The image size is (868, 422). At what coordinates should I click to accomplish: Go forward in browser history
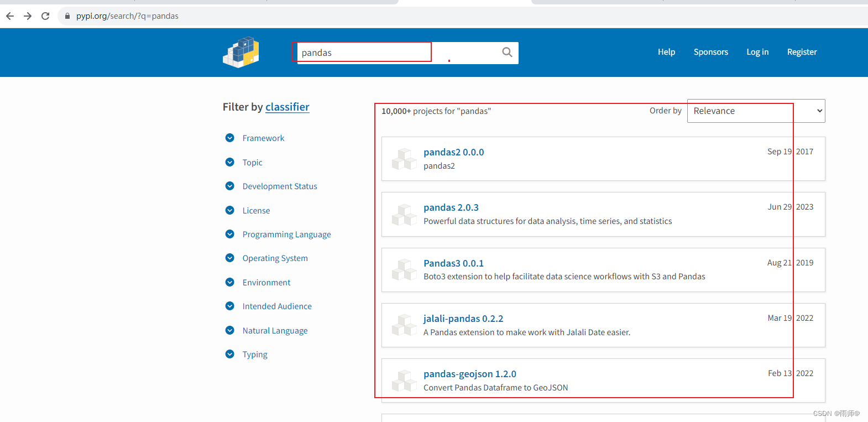coord(28,16)
